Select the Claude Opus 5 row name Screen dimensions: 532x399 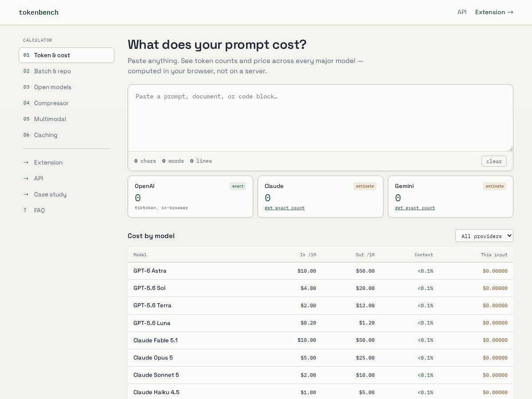click(x=153, y=358)
